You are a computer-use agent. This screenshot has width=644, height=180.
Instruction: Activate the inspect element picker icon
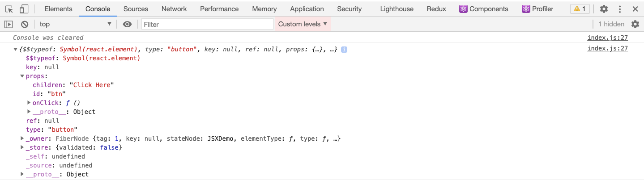click(9, 9)
